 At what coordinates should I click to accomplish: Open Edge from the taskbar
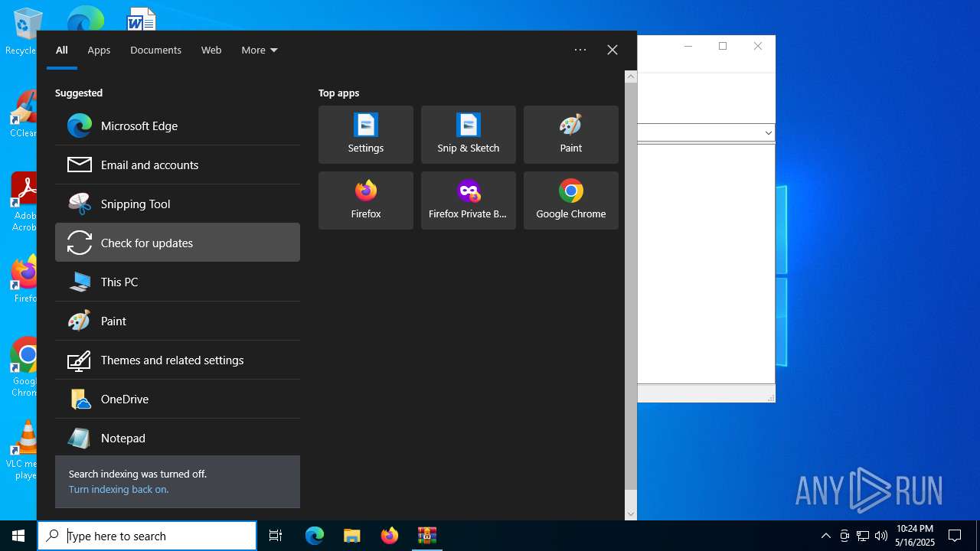(x=315, y=536)
